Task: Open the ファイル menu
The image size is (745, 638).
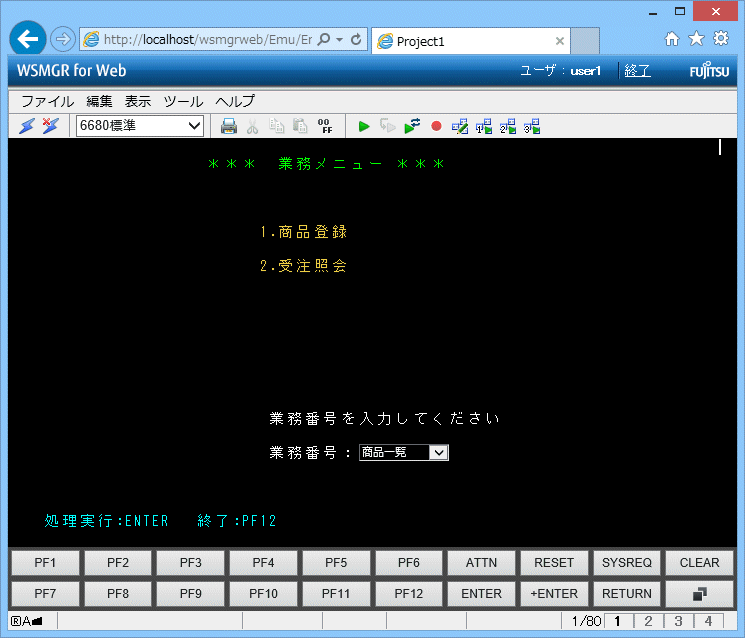Action: coord(47,101)
